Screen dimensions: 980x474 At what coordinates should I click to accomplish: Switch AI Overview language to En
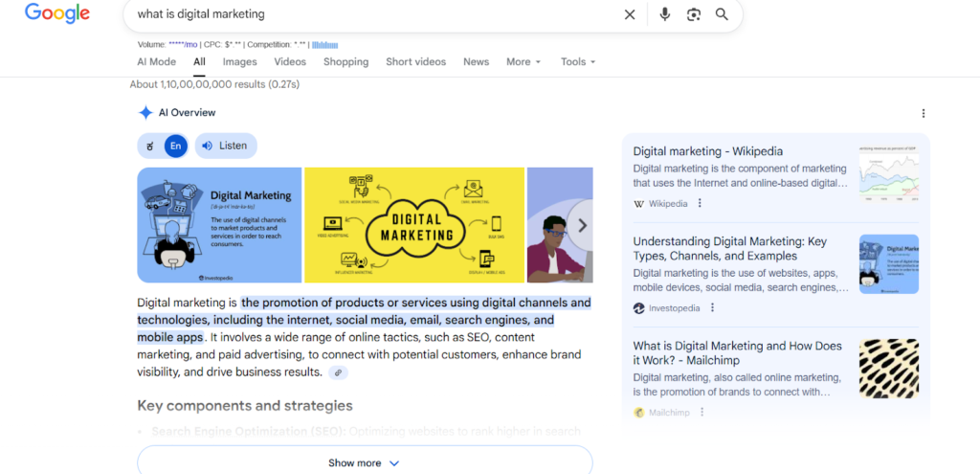click(x=175, y=146)
